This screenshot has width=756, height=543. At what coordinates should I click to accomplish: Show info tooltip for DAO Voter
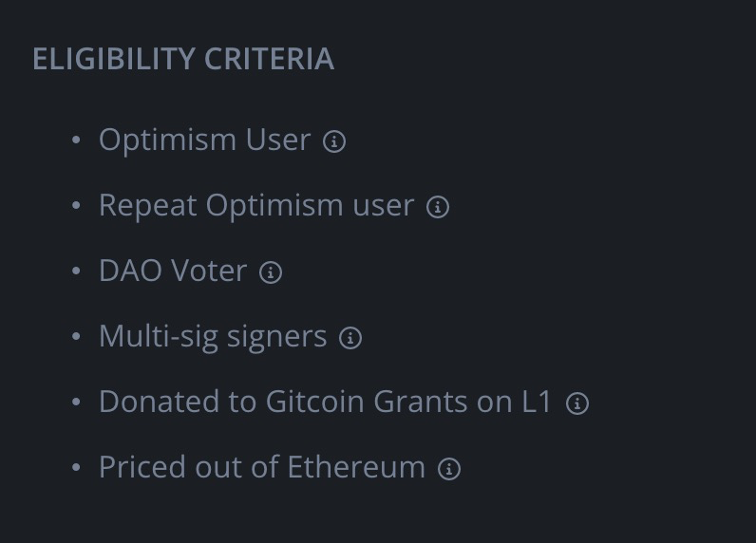[271, 272]
